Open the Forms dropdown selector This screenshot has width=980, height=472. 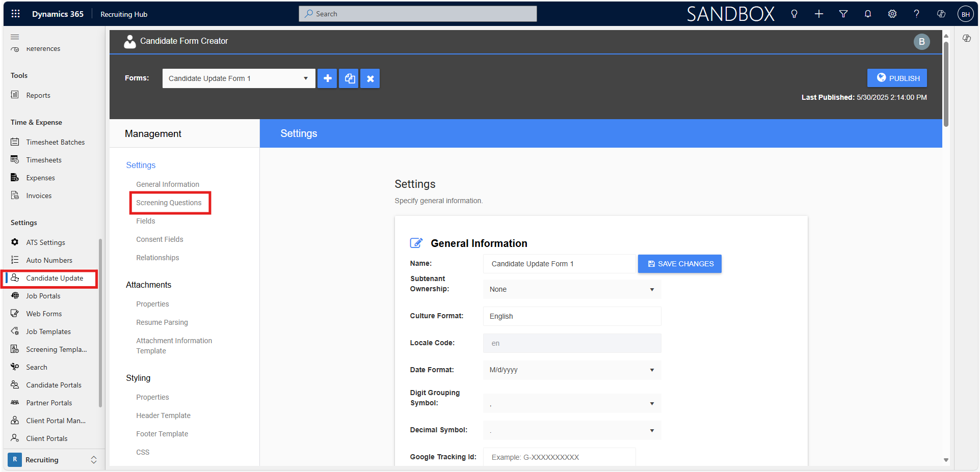239,78
